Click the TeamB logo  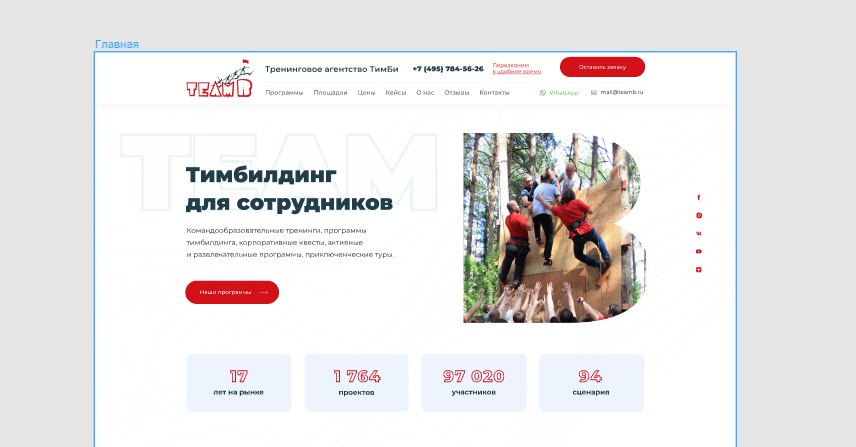click(220, 78)
